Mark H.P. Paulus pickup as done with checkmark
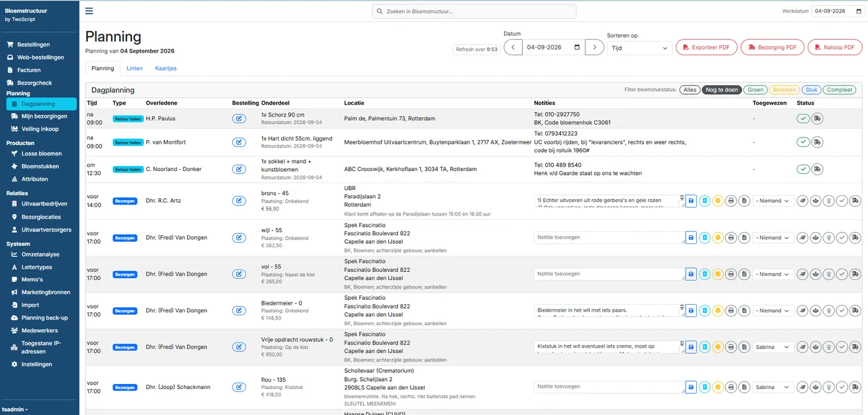The width and height of the screenshot is (868, 415). click(x=804, y=118)
